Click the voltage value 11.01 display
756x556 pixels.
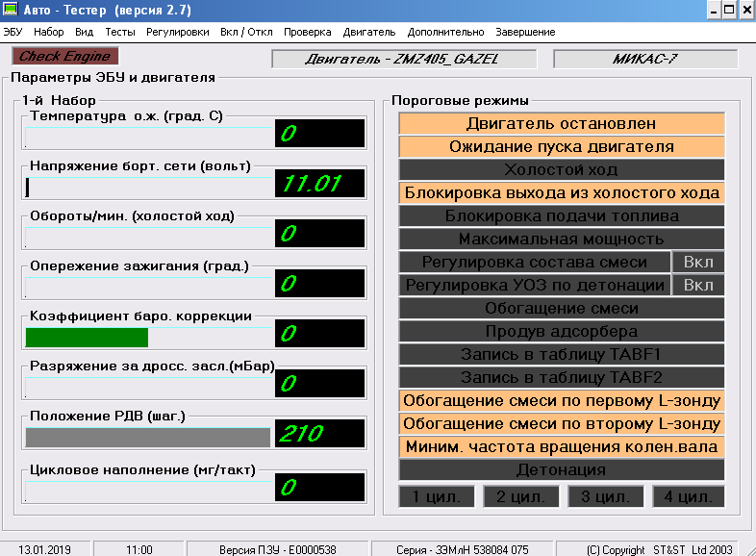319,183
